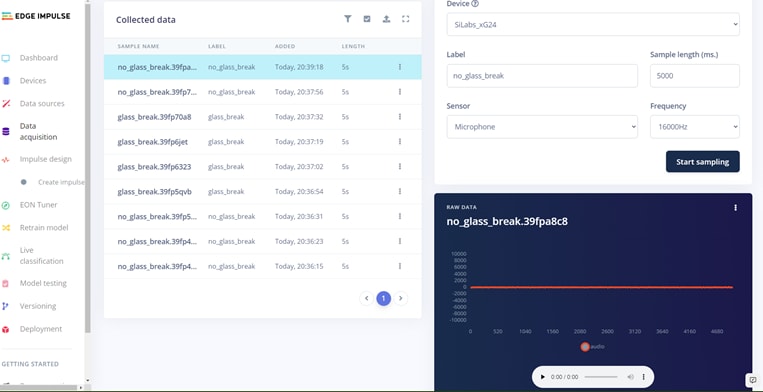This screenshot has width=763, height=392.
Task: Select sample glass_break.39fp6jet row
Action: pyautogui.click(x=262, y=142)
